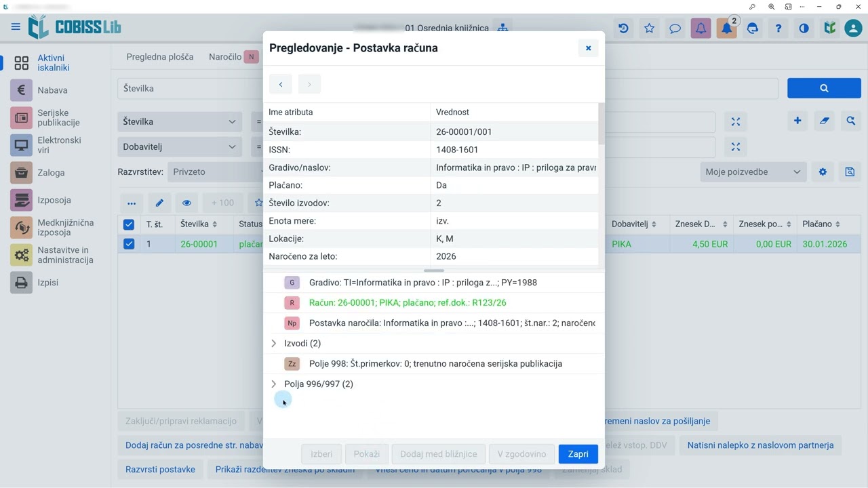Open the three-dots more actions button
The height and width of the screenshot is (488, 868).
132,203
